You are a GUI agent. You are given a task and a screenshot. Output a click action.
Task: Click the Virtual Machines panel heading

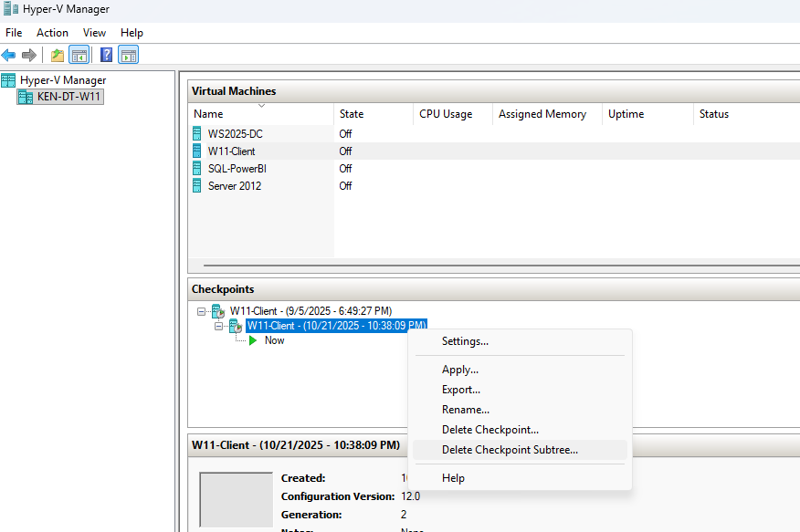tap(234, 91)
